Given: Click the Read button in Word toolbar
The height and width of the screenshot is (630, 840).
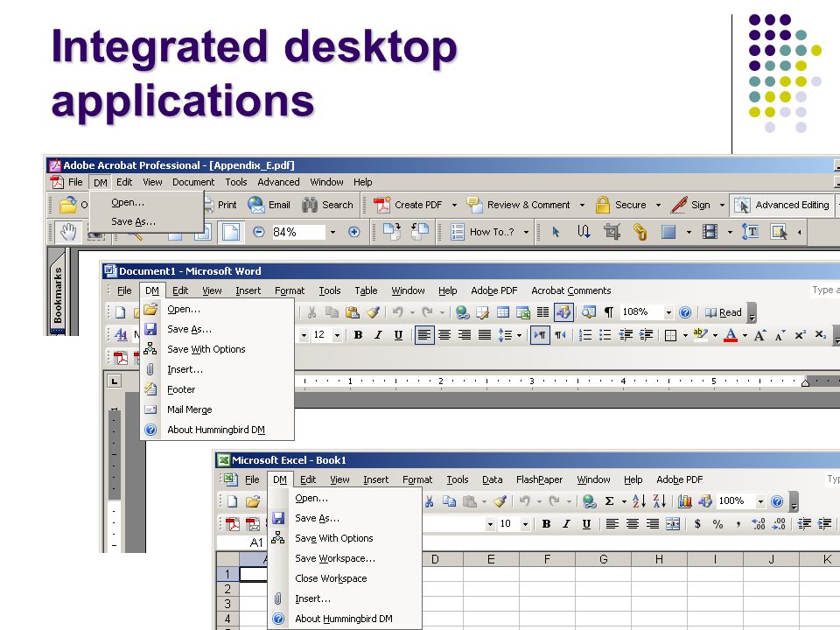Looking at the screenshot, I should pos(724,312).
